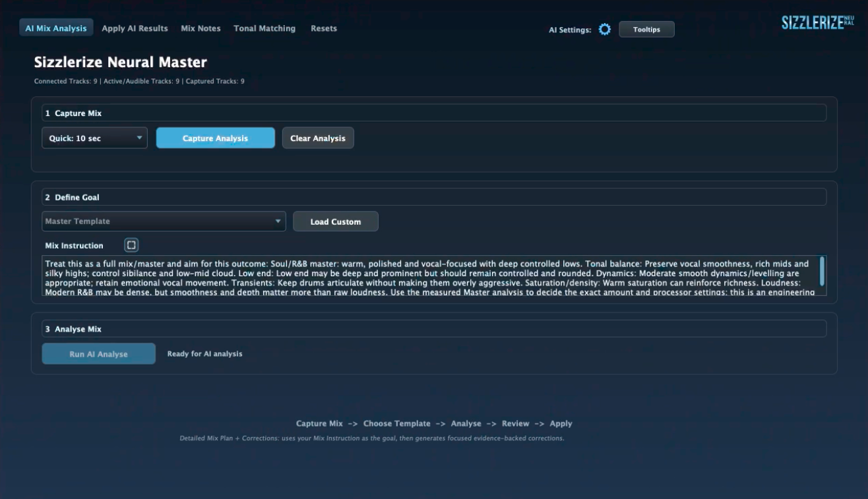Open the Quick: 10 sec capture dropdown

pyautogui.click(x=94, y=138)
